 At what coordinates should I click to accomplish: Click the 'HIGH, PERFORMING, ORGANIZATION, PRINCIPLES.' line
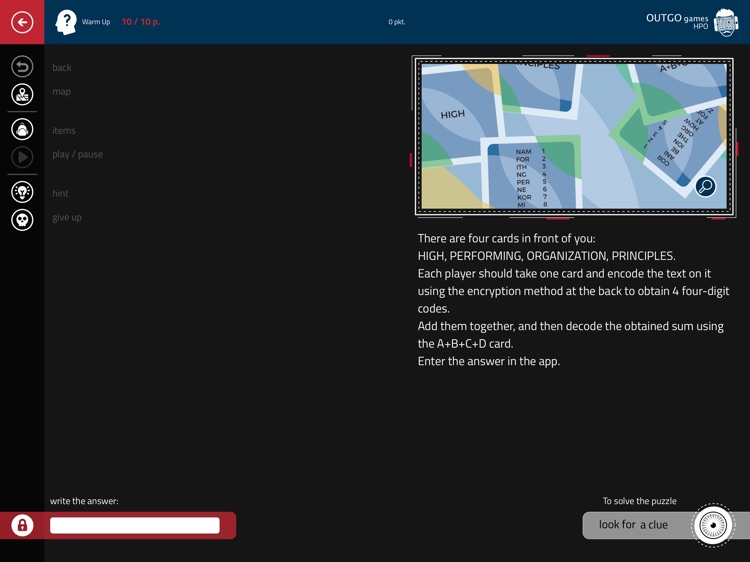pyautogui.click(x=546, y=256)
